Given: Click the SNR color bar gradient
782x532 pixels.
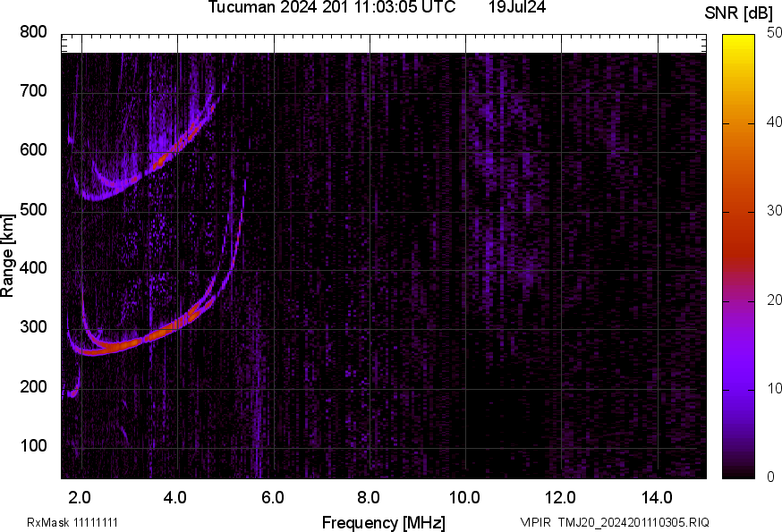Looking at the screenshot, I should (x=738, y=257).
